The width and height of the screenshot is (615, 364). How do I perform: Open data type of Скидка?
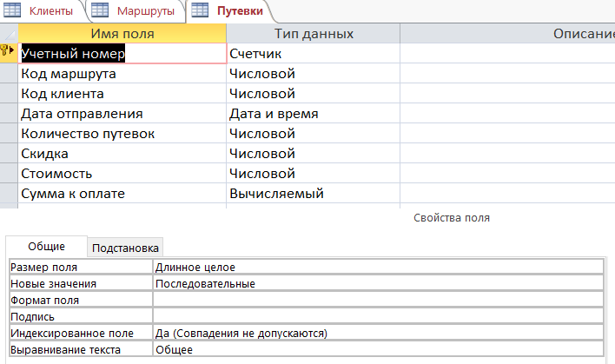point(314,154)
